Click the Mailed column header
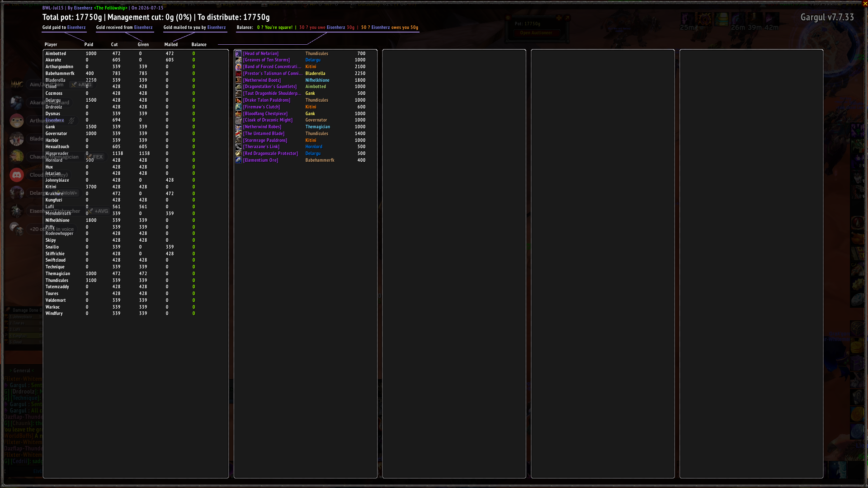Image resolution: width=868 pixels, height=488 pixels. point(171,45)
